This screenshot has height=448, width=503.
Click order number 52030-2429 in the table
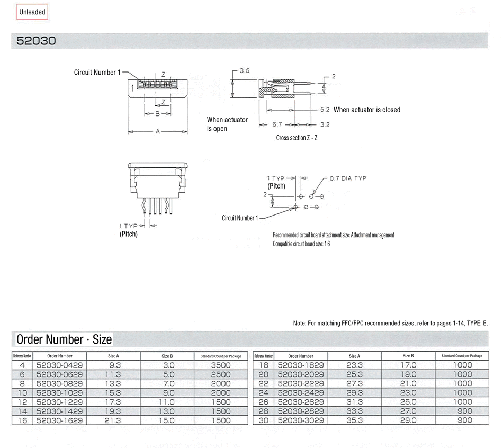301,392
